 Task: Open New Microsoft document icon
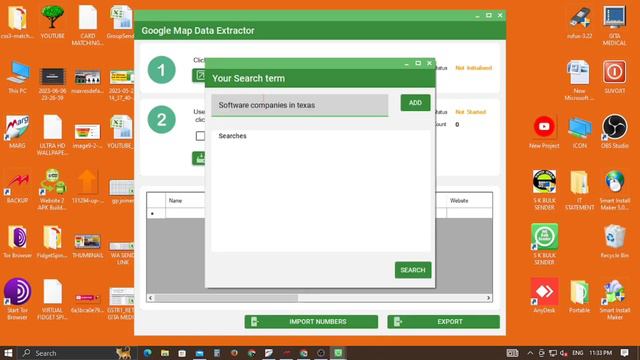pyautogui.click(x=580, y=80)
